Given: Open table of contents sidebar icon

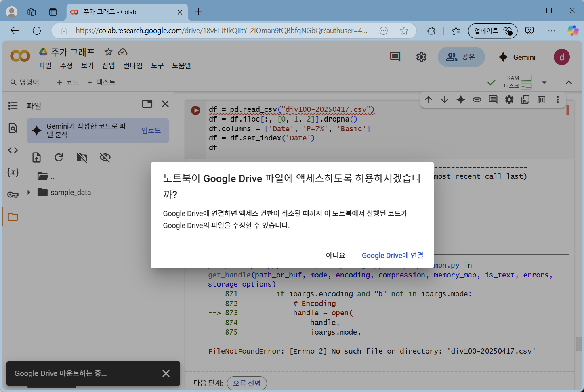Looking at the screenshot, I should 13,106.
